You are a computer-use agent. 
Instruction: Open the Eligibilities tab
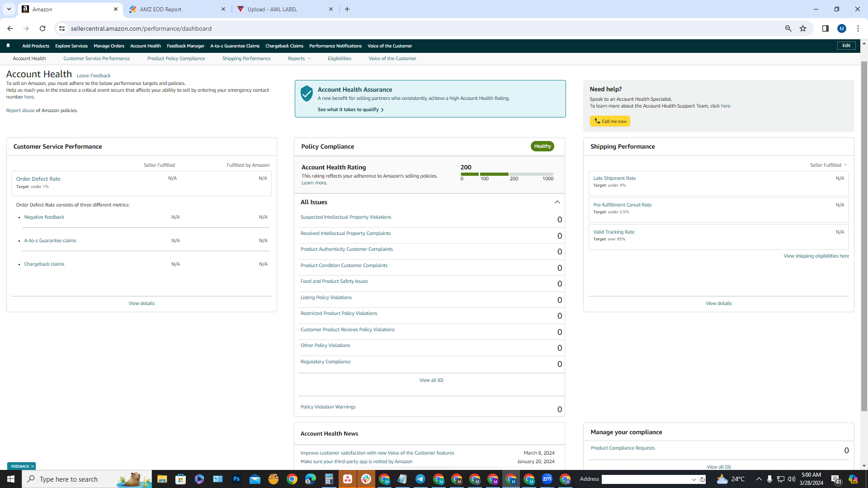(x=340, y=58)
